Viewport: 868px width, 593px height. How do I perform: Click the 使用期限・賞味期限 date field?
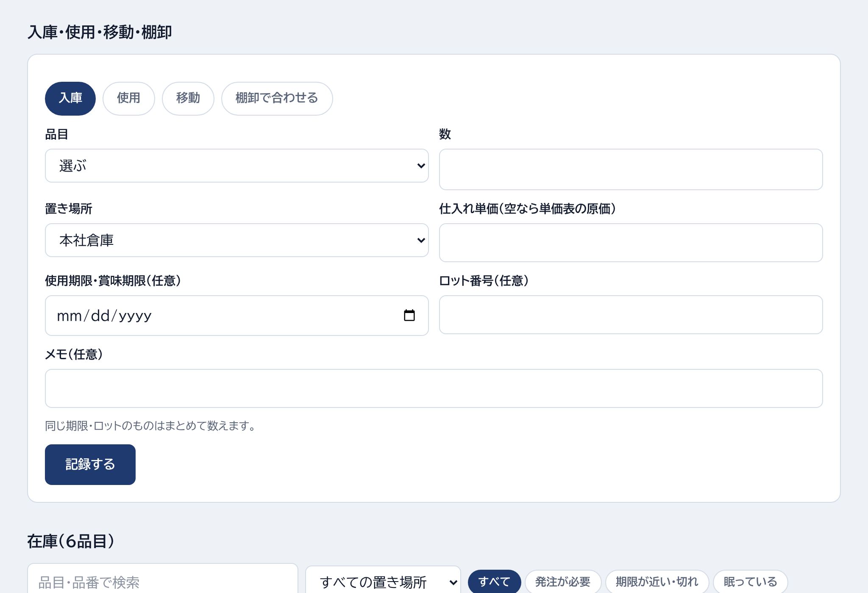(236, 316)
